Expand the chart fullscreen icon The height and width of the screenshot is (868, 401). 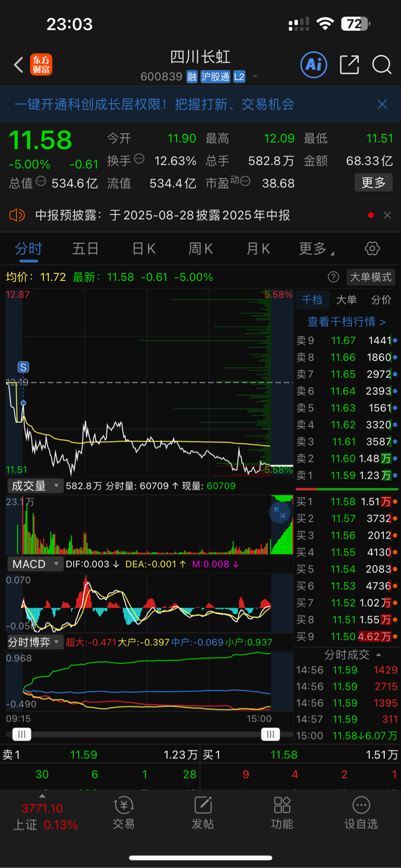click(x=280, y=513)
